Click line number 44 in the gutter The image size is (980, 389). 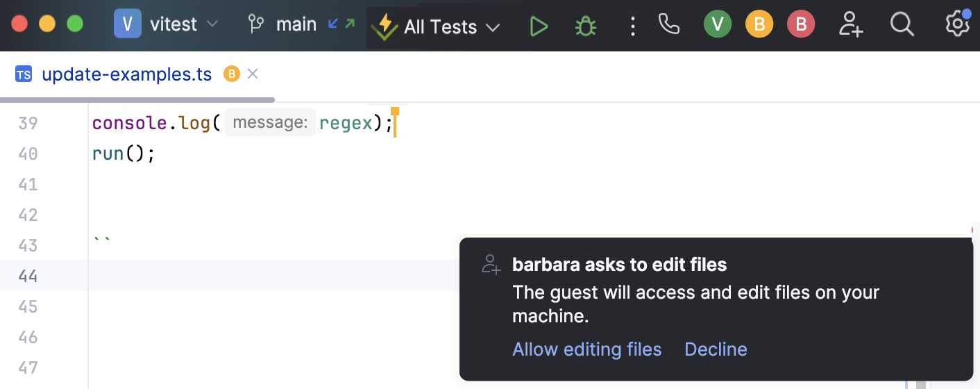(x=28, y=276)
